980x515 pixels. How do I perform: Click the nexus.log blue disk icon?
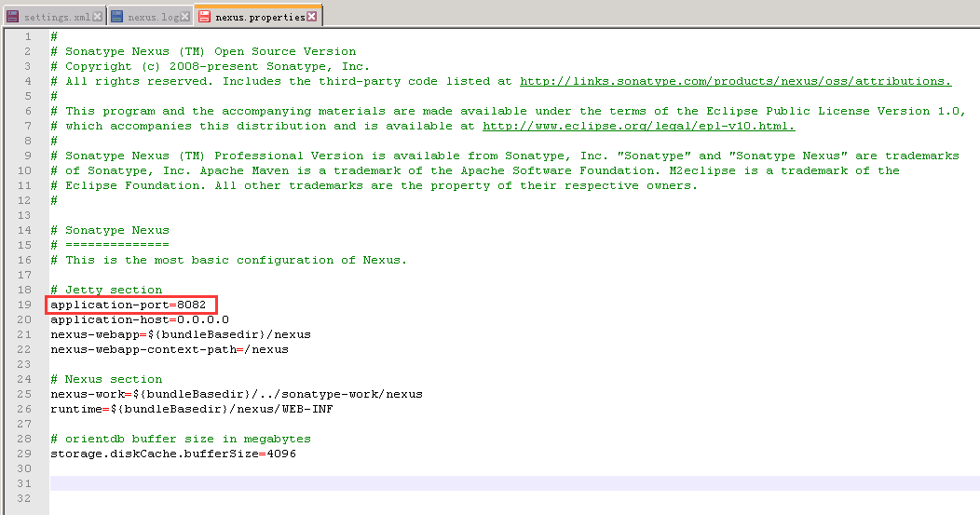(116, 17)
